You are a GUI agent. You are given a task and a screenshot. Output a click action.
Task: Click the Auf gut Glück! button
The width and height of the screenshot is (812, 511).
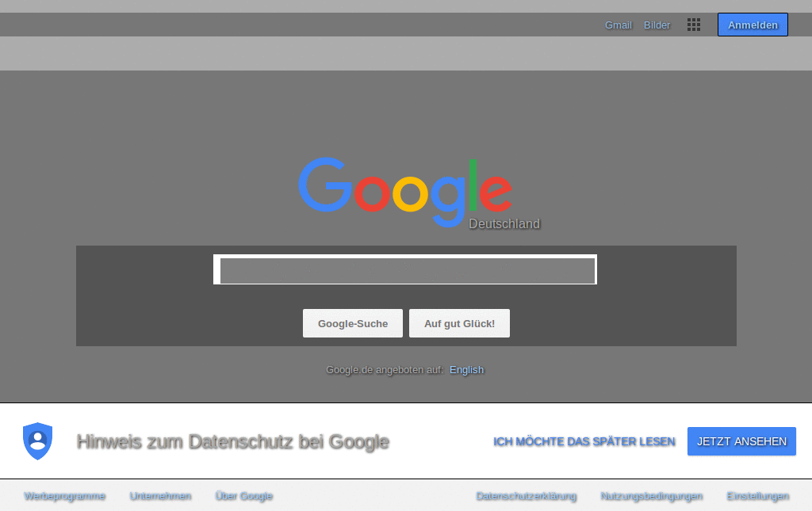pos(459,323)
